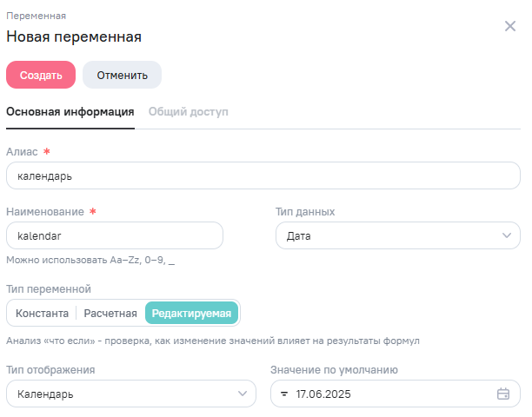532x417 pixels.
Task: Open the Основная информация tab
Action: (x=70, y=111)
